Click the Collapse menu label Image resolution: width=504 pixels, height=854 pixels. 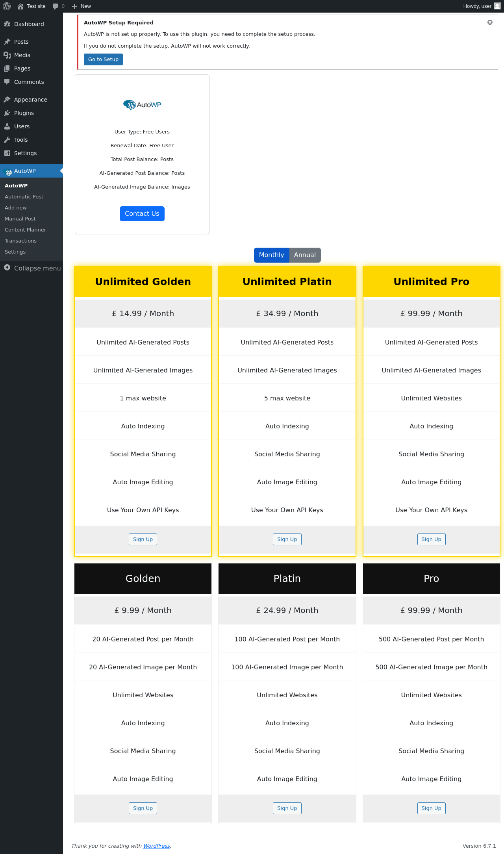coord(37,268)
